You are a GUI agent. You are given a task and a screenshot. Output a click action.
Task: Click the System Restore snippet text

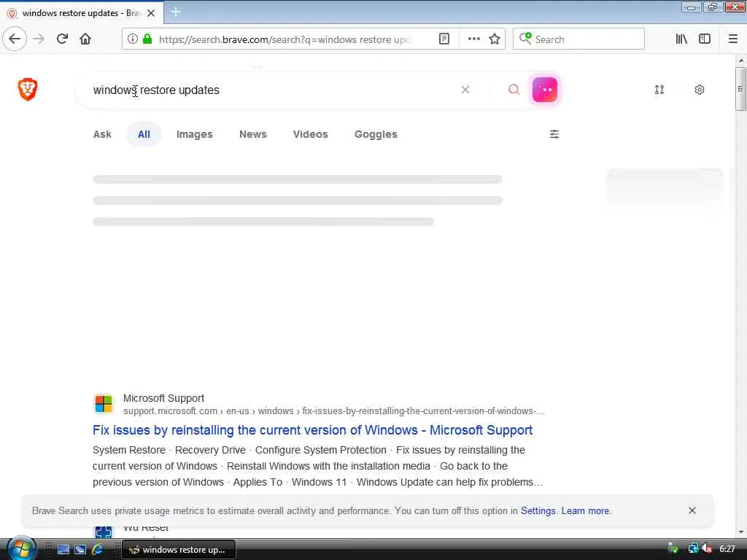coord(128,450)
